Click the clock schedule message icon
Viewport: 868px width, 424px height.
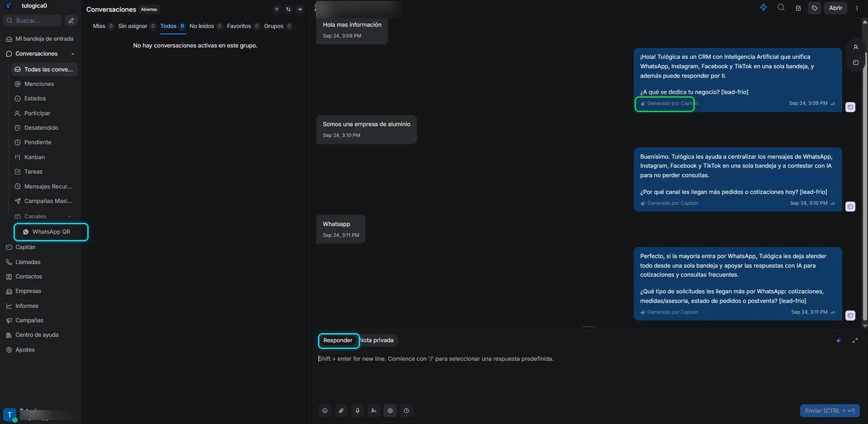pyautogui.click(x=406, y=410)
